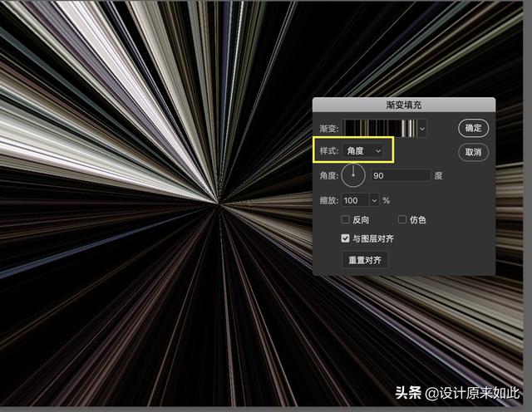Click the 确定 button
Viewport: 532px width, 412px height.
pyautogui.click(x=473, y=128)
